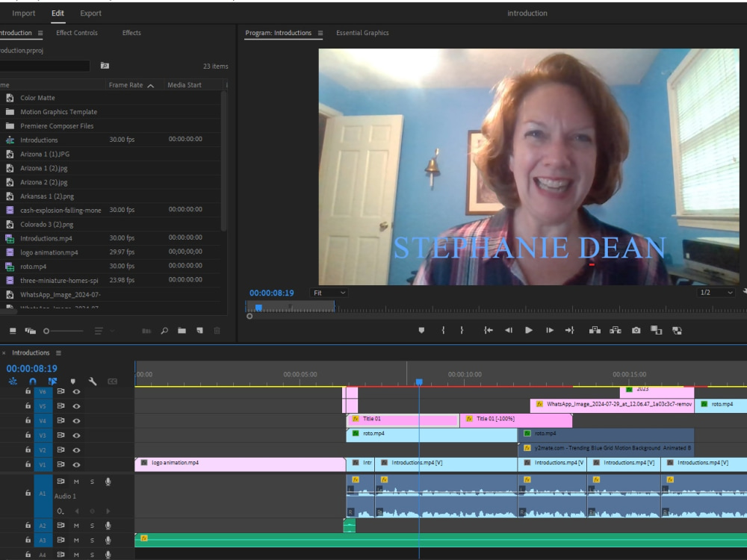Image resolution: width=747 pixels, height=560 pixels.
Task: Solo audio track A2
Action: coord(92,525)
